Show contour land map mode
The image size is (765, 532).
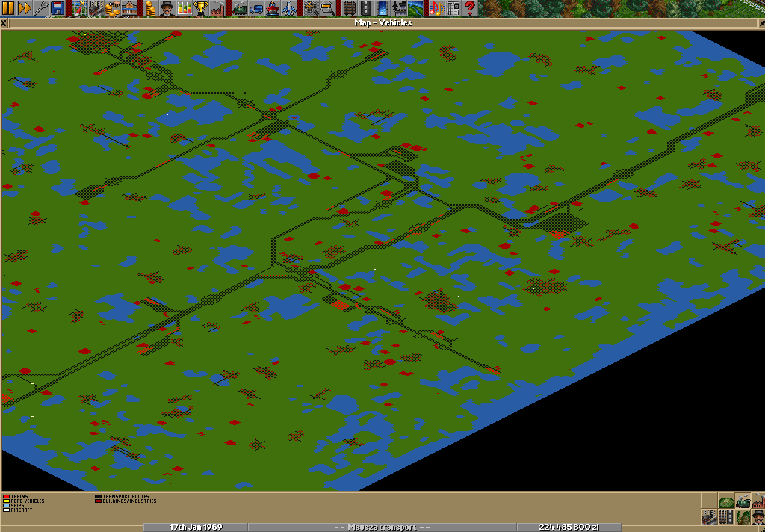tap(726, 501)
